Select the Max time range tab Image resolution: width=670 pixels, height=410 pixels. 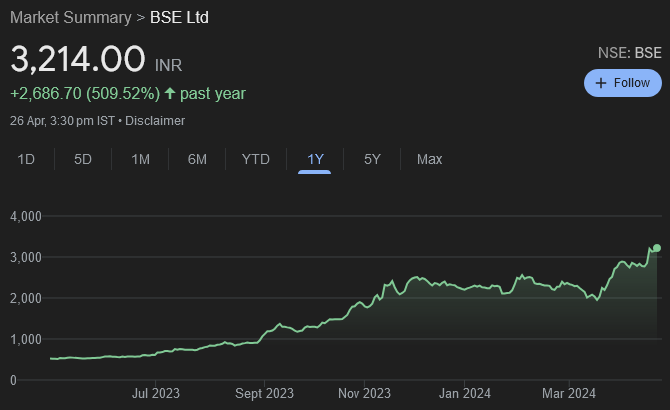(x=429, y=159)
